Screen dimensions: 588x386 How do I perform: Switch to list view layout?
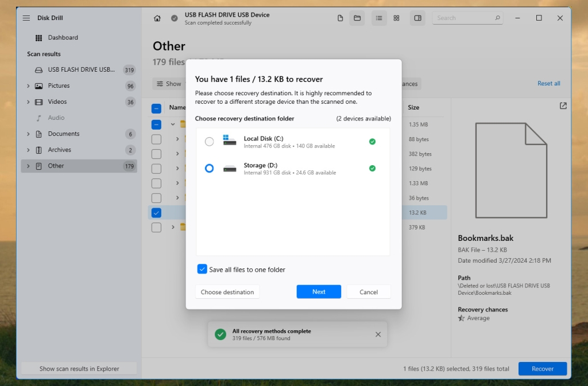pyautogui.click(x=378, y=18)
